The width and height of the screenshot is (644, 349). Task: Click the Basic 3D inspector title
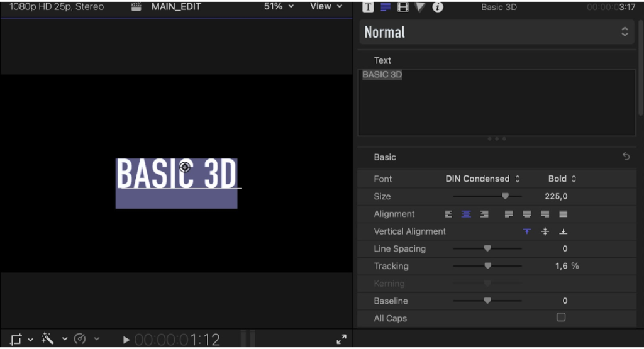coord(499,7)
